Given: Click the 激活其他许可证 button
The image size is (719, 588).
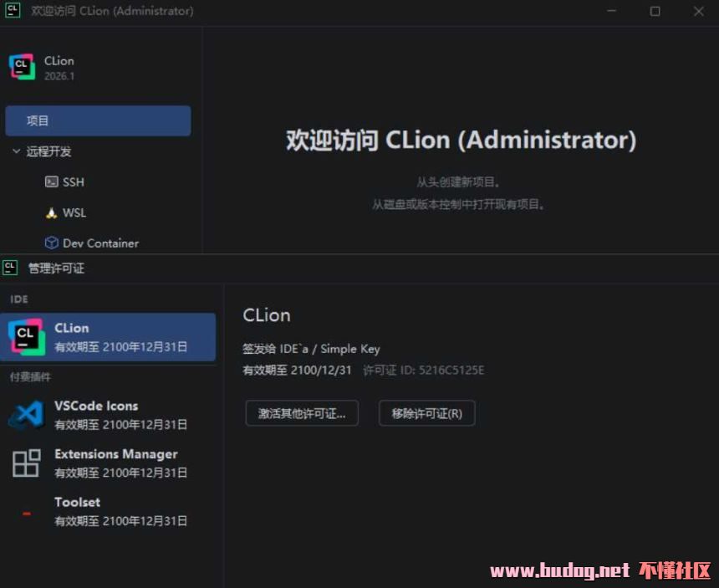Looking at the screenshot, I should coord(302,413).
